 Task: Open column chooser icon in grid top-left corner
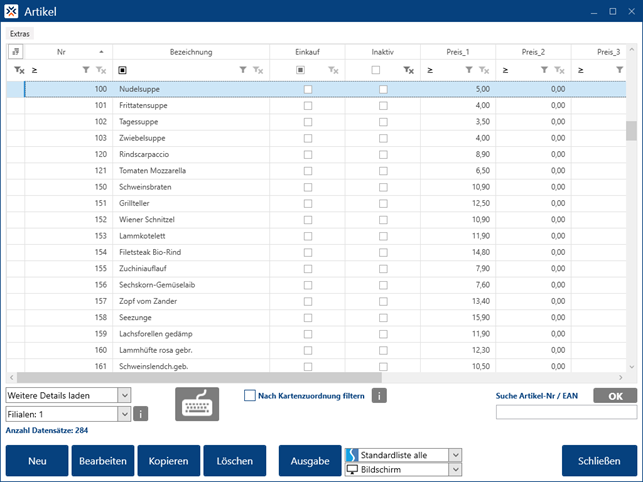click(x=16, y=52)
